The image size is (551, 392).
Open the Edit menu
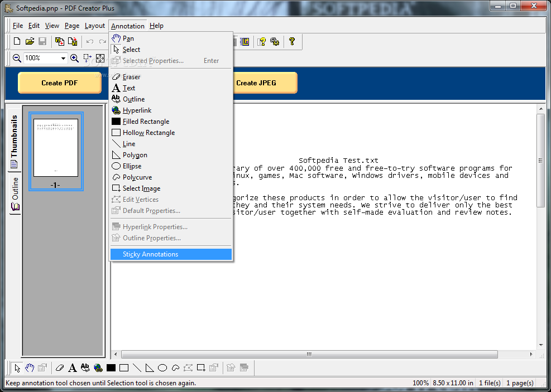click(34, 26)
